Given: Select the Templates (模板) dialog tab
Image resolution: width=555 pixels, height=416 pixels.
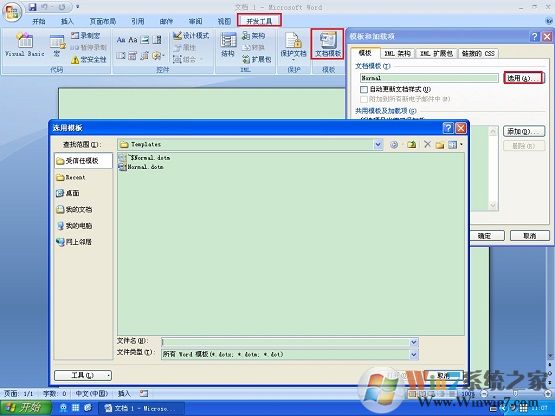Looking at the screenshot, I should [x=365, y=53].
